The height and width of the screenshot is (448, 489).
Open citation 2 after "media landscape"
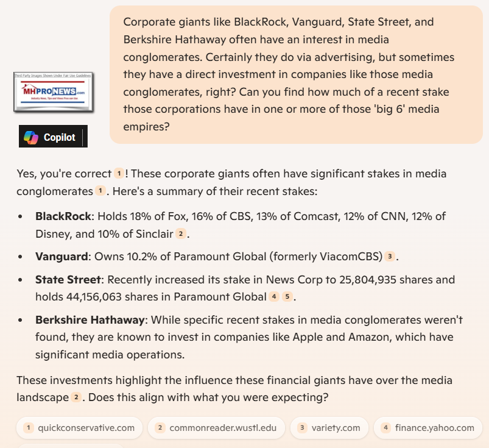(x=76, y=397)
